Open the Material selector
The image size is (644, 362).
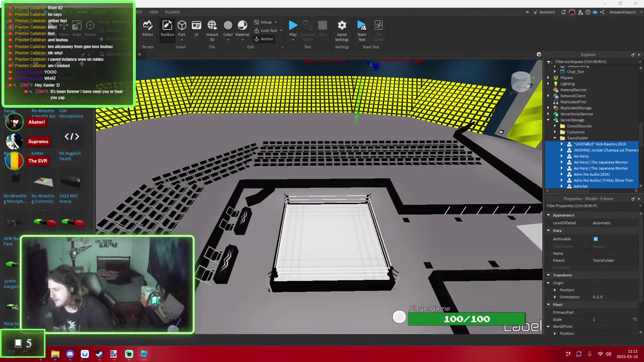[242, 29]
